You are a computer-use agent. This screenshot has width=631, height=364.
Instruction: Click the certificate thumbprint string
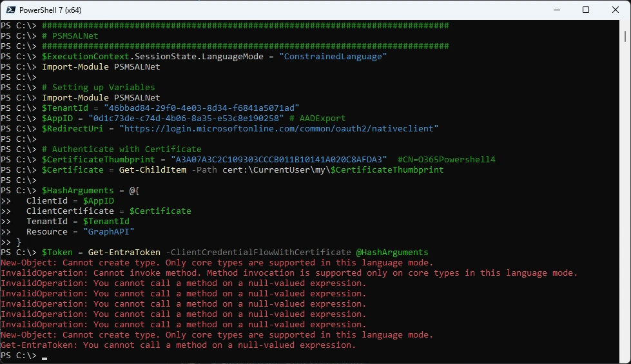click(278, 159)
